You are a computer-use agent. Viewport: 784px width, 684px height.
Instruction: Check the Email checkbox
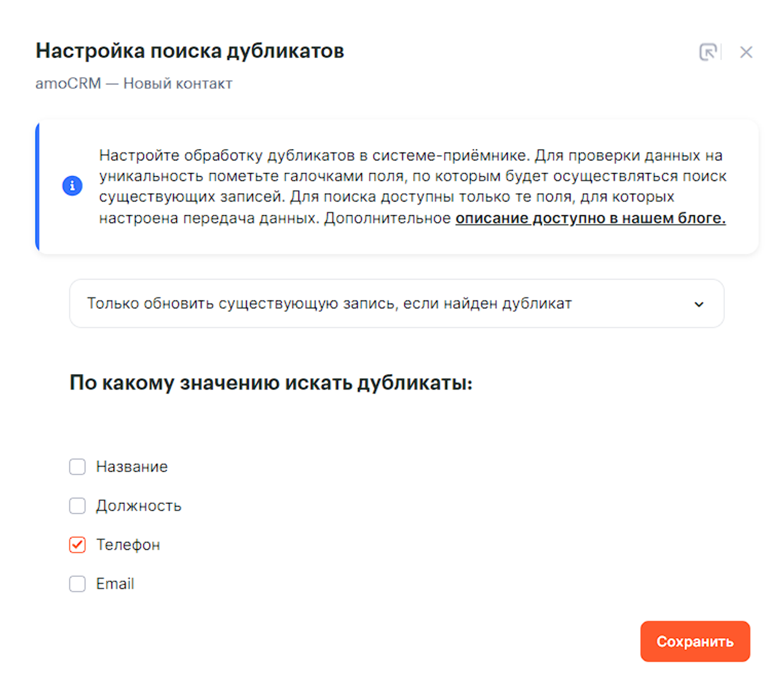pos(77,583)
